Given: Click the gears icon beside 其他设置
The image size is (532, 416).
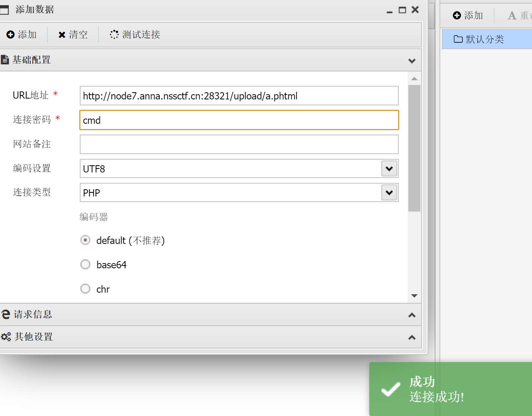Looking at the screenshot, I should click(6, 337).
